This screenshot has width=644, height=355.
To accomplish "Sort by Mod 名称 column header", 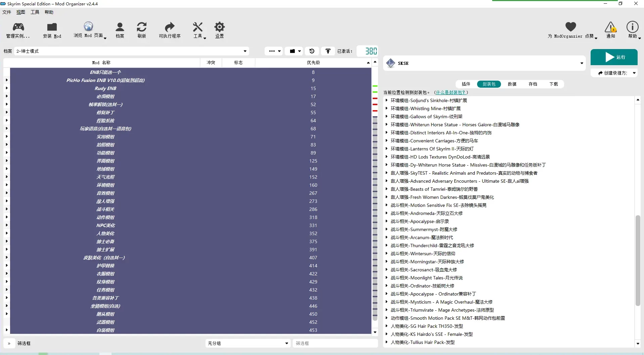I will (101, 62).
